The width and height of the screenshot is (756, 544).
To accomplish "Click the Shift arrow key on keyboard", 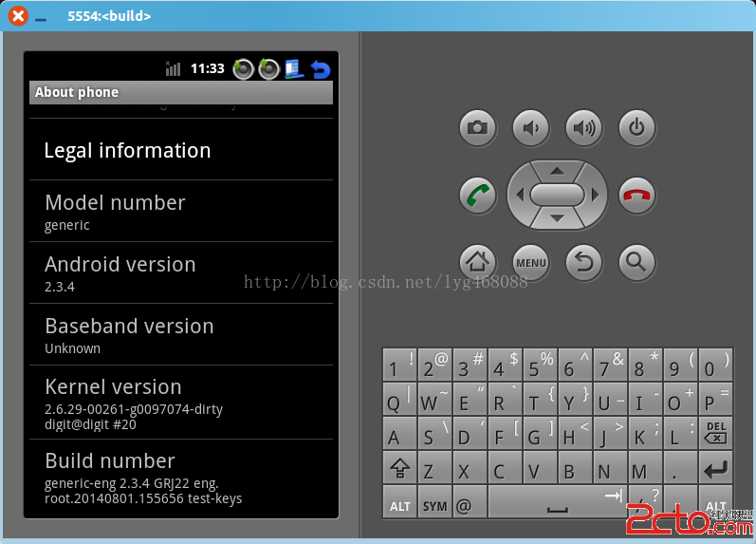I will [399, 468].
